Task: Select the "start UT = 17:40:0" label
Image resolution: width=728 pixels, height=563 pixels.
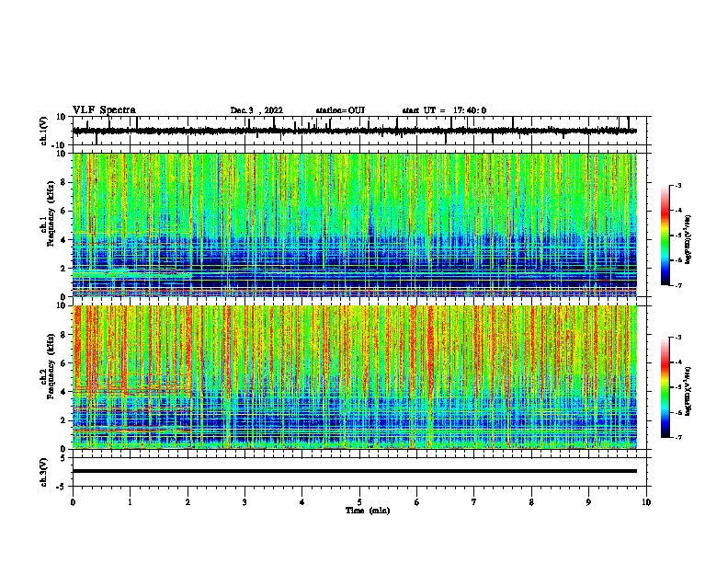Action: coord(444,110)
